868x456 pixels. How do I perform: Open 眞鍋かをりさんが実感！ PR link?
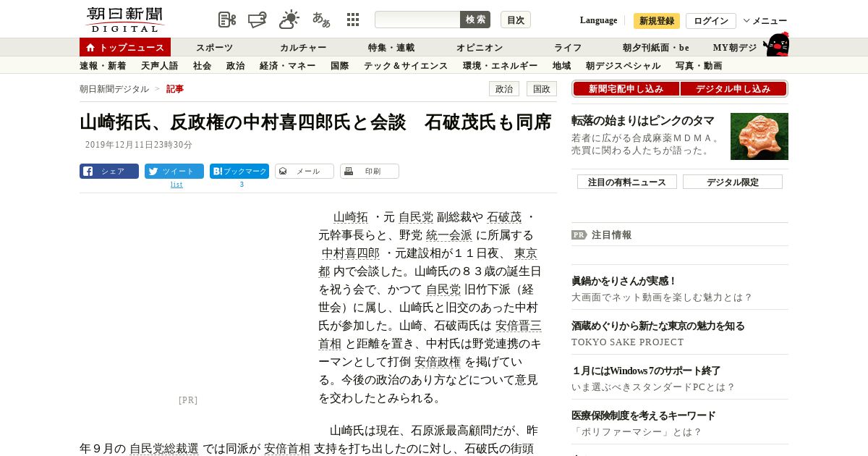624,281
